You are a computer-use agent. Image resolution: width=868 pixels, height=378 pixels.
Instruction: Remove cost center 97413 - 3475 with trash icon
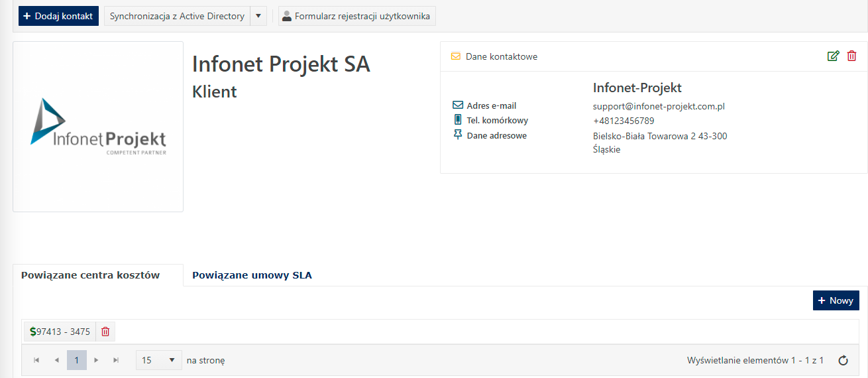(x=105, y=332)
